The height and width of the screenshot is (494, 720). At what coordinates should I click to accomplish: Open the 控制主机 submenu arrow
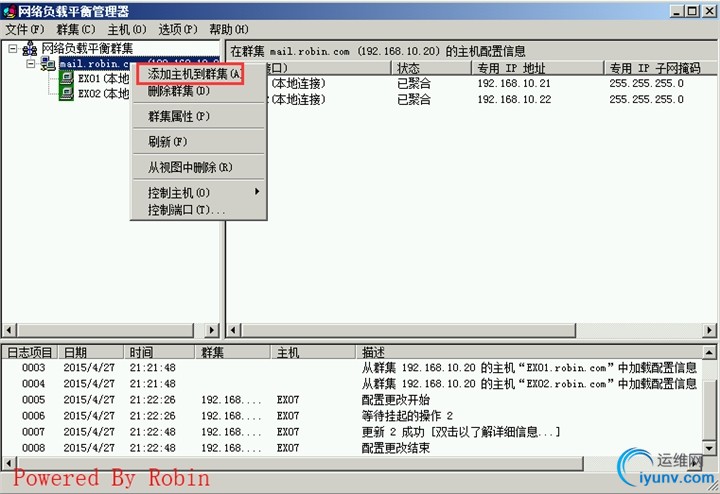click(257, 191)
